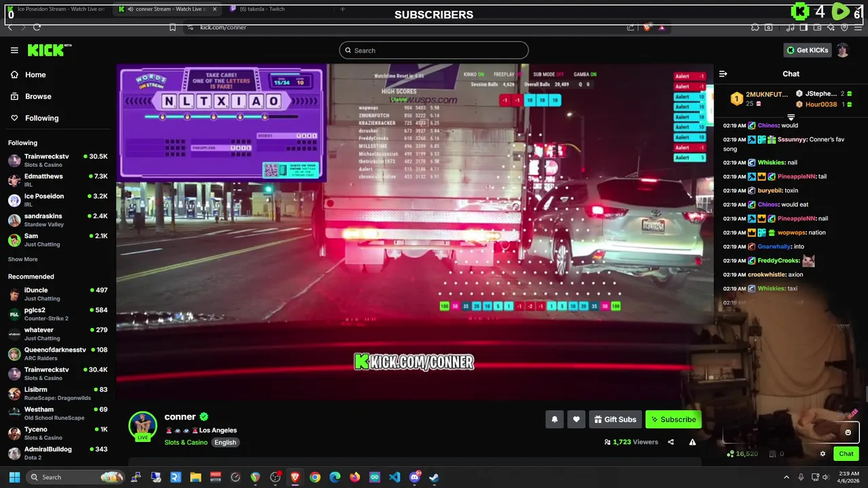Expand Show More following channels
Screen dimensions: 868x488
22,260
